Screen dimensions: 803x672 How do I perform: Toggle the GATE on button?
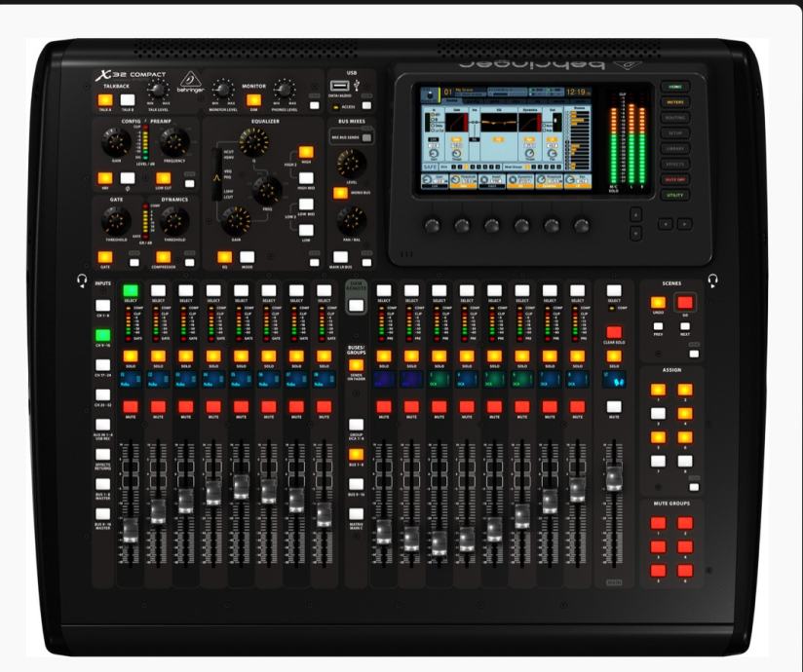[x=105, y=257]
